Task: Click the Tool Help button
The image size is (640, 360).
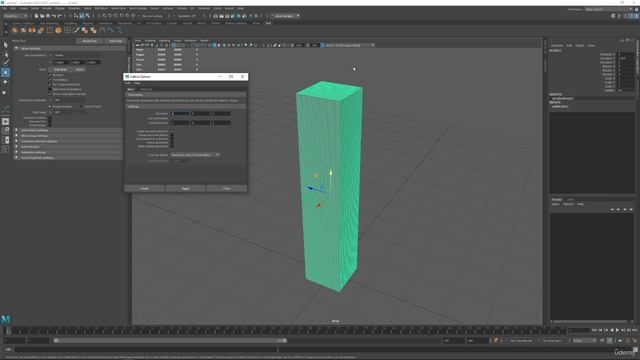Action: tap(115, 41)
